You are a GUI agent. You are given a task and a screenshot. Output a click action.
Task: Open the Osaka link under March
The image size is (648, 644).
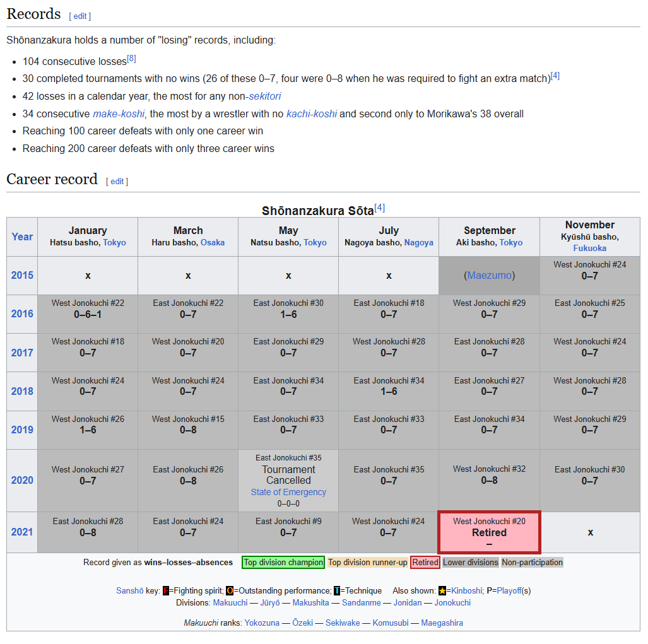point(213,242)
